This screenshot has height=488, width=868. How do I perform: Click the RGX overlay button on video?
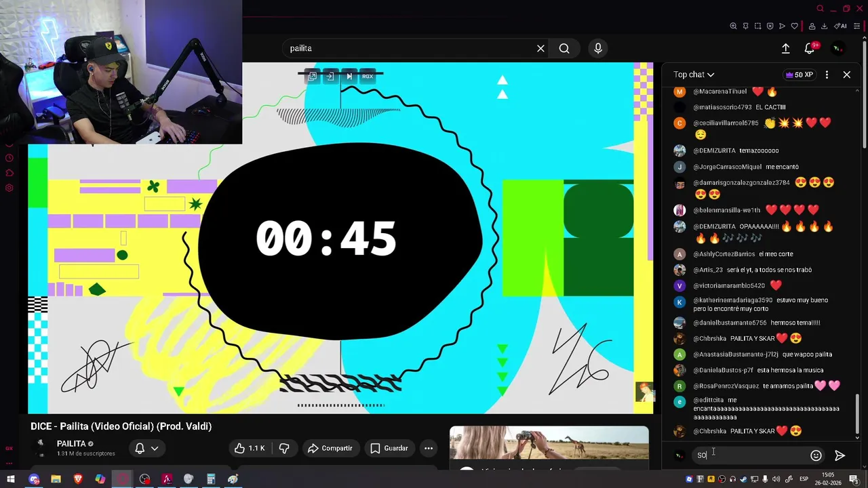[x=367, y=76]
